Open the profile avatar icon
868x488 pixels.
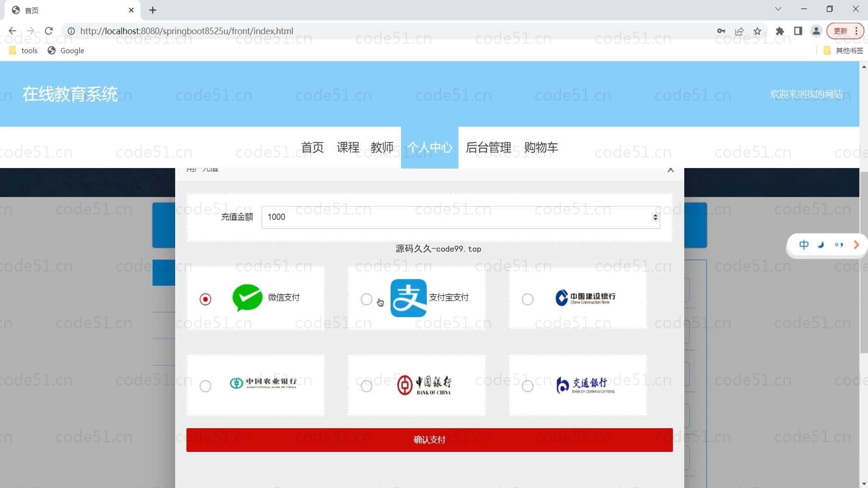pos(816,31)
